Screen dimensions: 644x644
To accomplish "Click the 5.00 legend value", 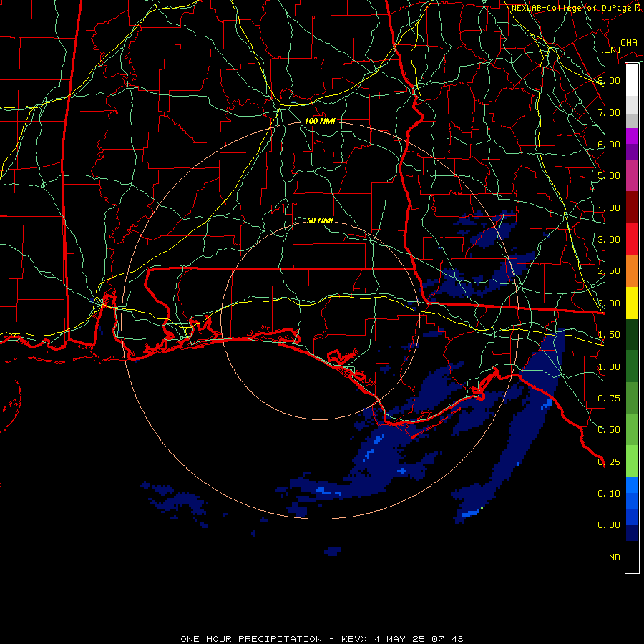I will (x=609, y=176).
